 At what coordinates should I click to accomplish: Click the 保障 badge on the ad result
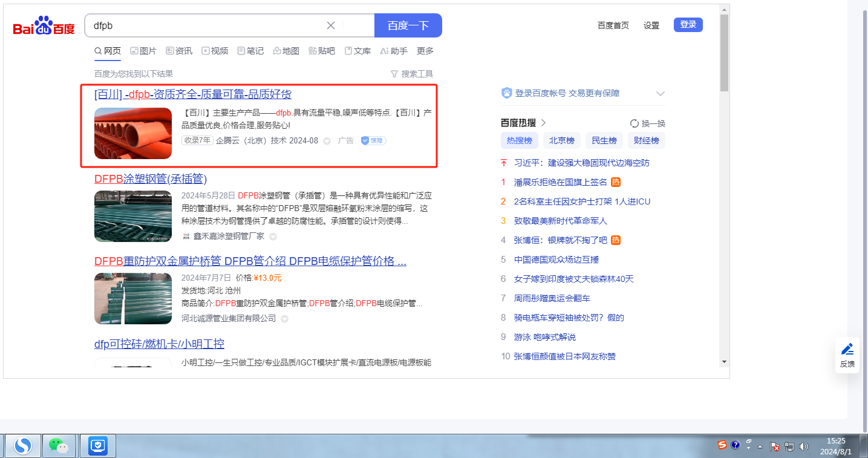373,140
